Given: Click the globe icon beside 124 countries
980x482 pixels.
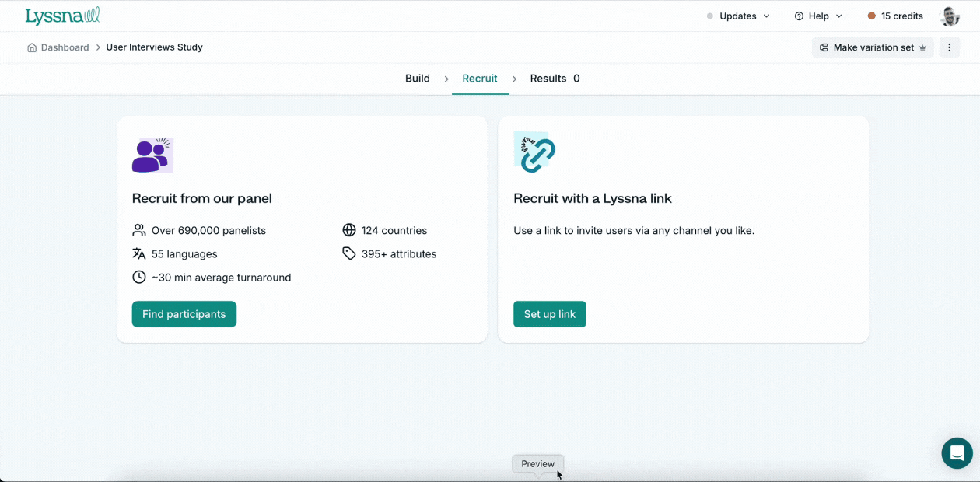Looking at the screenshot, I should point(349,230).
